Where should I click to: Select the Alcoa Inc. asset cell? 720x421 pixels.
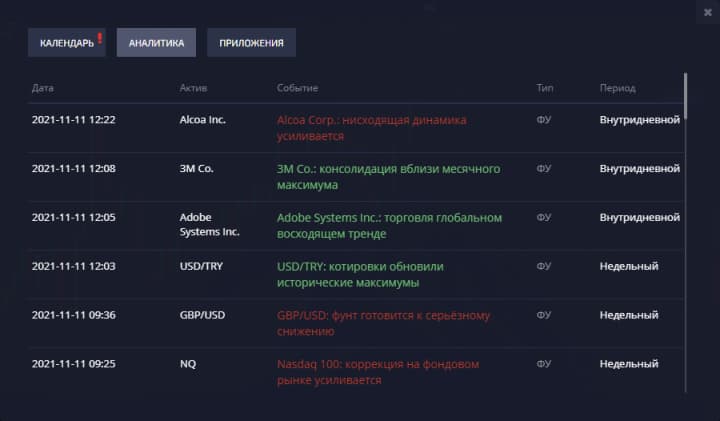click(203, 120)
